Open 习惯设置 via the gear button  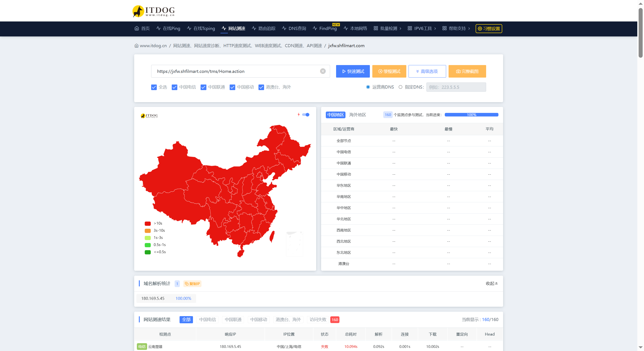[489, 28]
